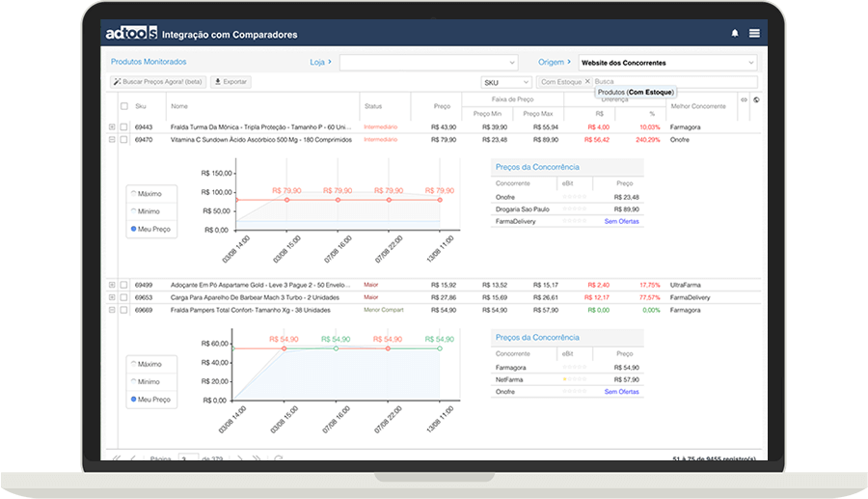This screenshot has height=499, width=868.
Task: Open the SKU search-type dropdown
Action: (x=506, y=82)
